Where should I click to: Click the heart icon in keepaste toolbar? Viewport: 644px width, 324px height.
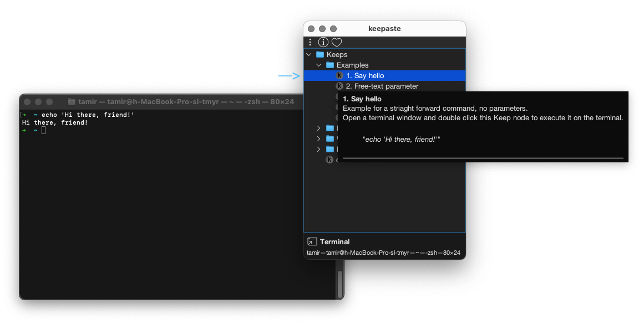tap(337, 42)
